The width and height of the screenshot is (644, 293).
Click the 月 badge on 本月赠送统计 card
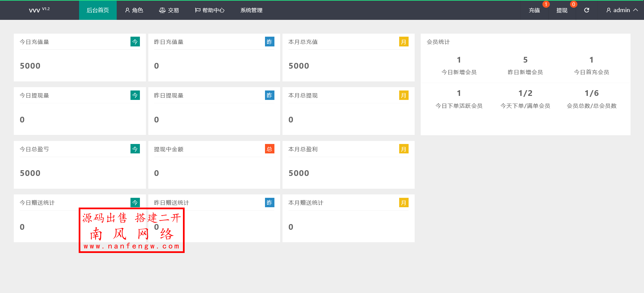pyautogui.click(x=404, y=203)
